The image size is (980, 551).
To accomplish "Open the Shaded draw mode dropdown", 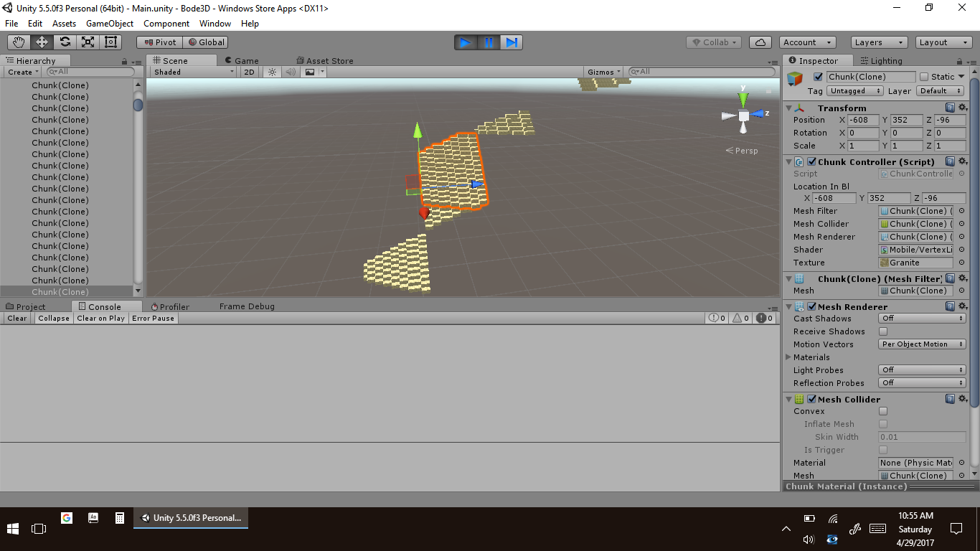I will pyautogui.click(x=193, y=72).
